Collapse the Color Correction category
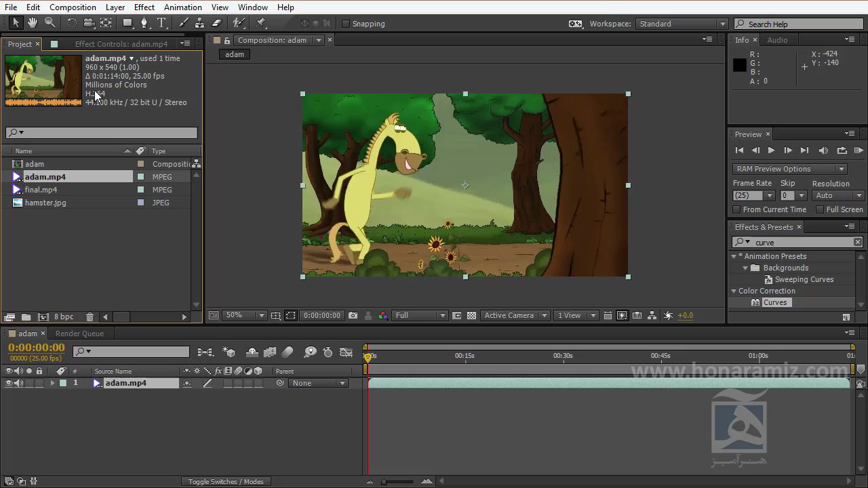 point(734,291)
